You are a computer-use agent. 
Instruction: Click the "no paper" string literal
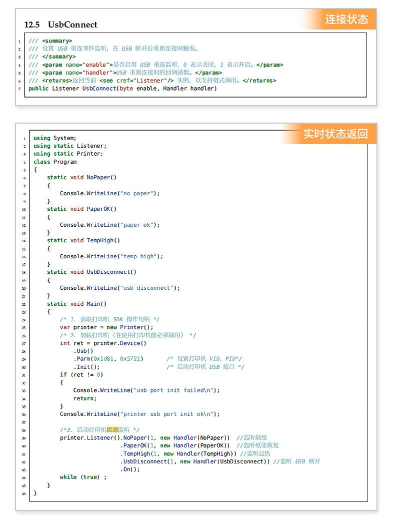[x=136, y=193]
